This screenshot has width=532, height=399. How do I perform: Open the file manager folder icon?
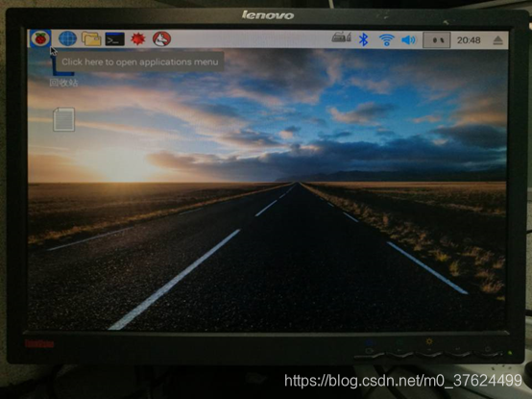click(91, 38)
